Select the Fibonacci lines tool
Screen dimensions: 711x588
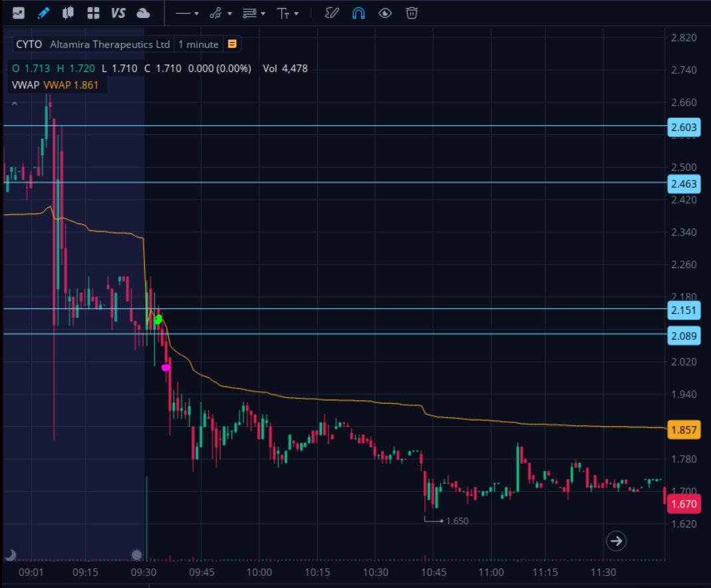click(249, 13)
